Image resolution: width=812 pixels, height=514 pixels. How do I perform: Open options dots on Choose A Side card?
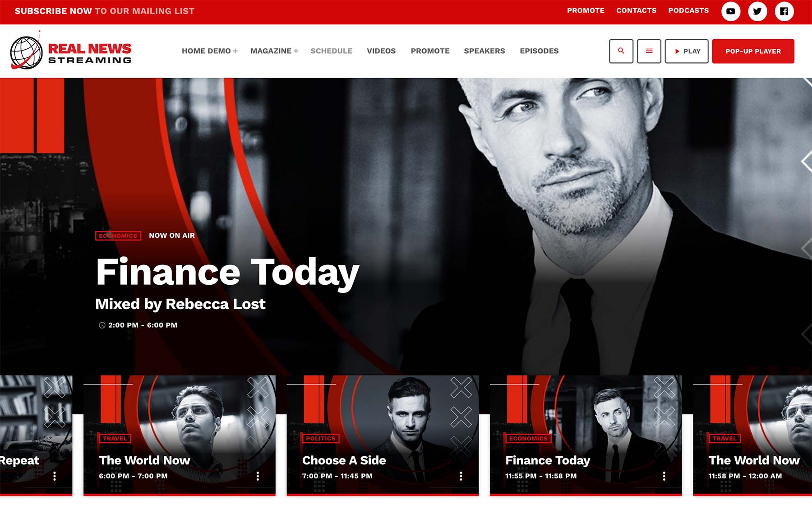coord(461,476)
